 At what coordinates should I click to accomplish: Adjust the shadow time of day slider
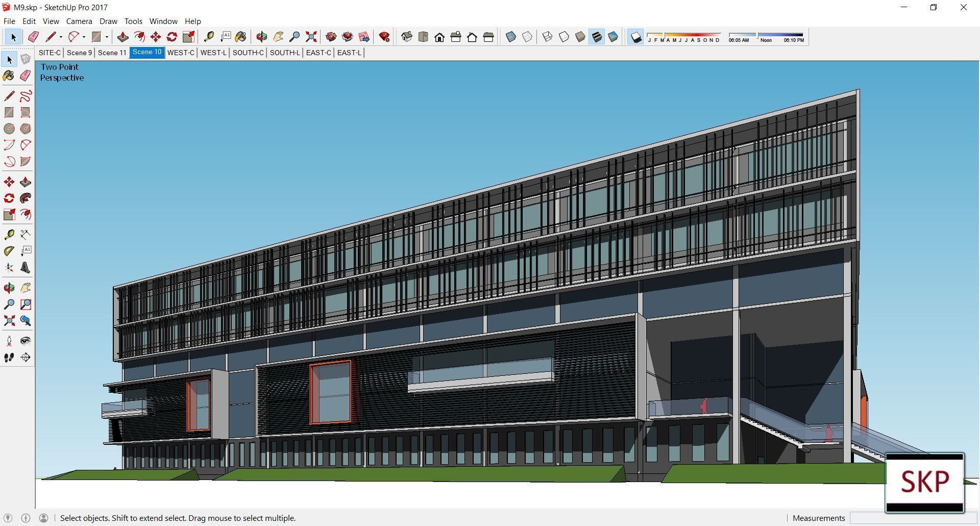pos(766,37)
